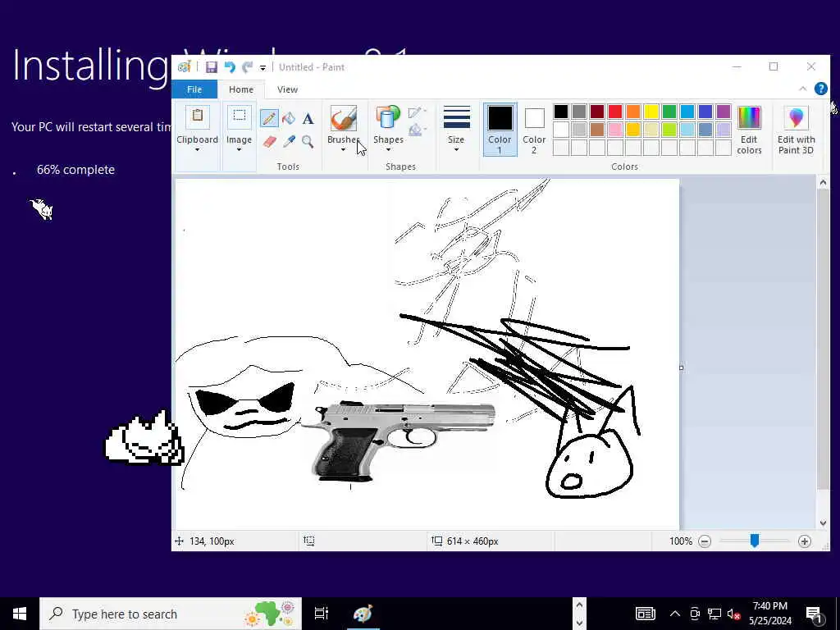Viewport: 840px width, 630px height.
Task: Open the notification center icon
Action: point(815,614)
